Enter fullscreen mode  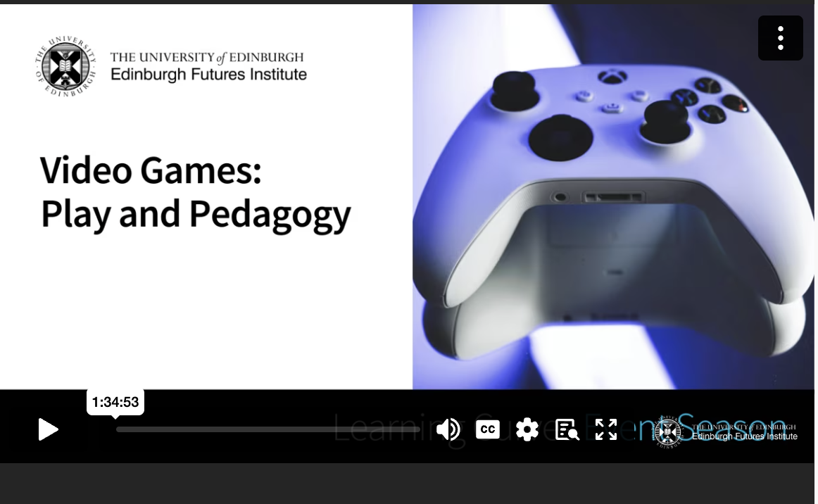pyautogui.click(x=606, y=429)
